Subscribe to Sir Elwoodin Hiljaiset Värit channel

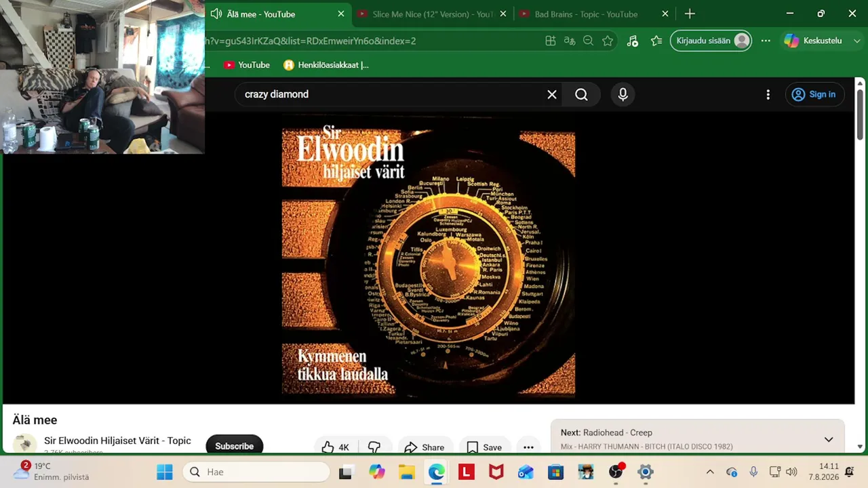tap(234, 445)
